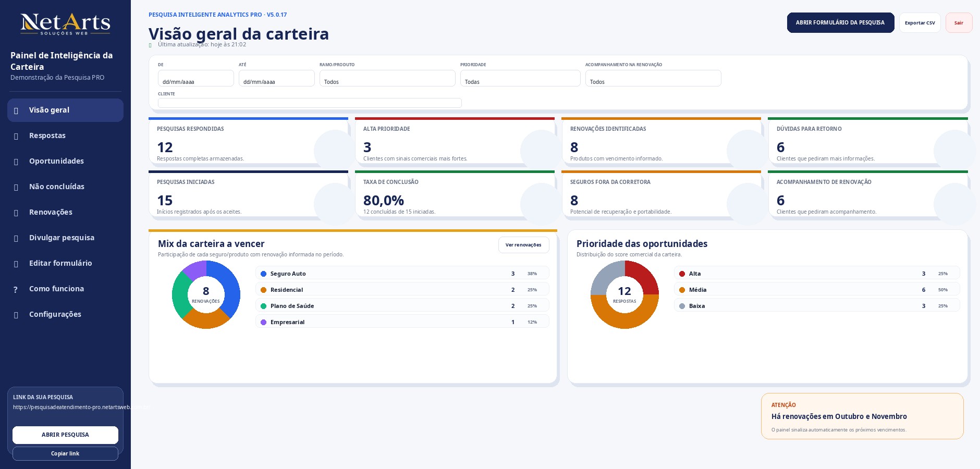Click the Sair button
The image size is (980, 469).
959,22
